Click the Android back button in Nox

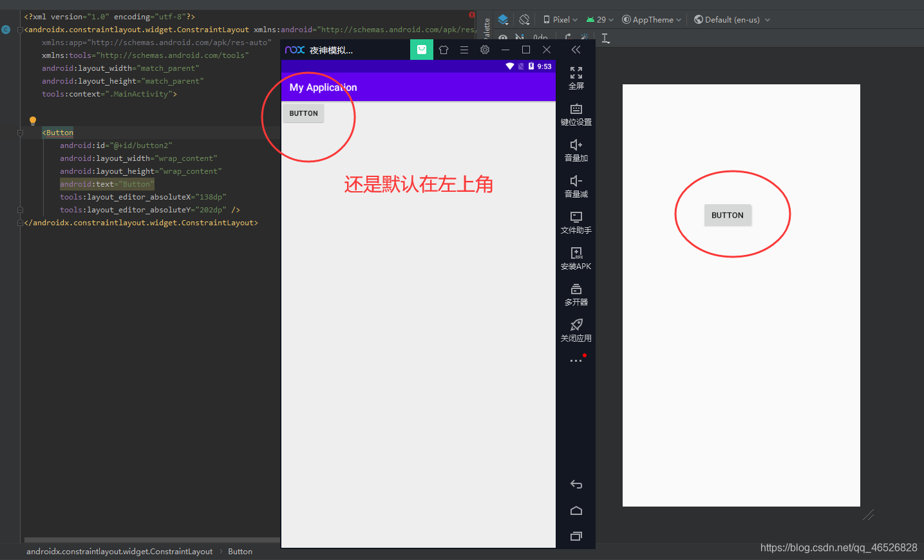(x=576, y=485)
